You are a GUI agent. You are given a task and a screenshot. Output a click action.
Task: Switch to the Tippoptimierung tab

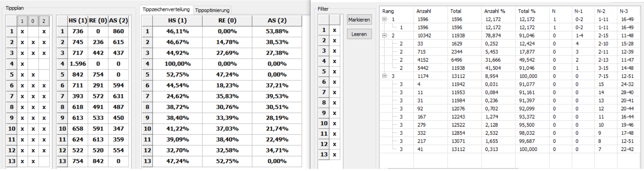point(212,10)
